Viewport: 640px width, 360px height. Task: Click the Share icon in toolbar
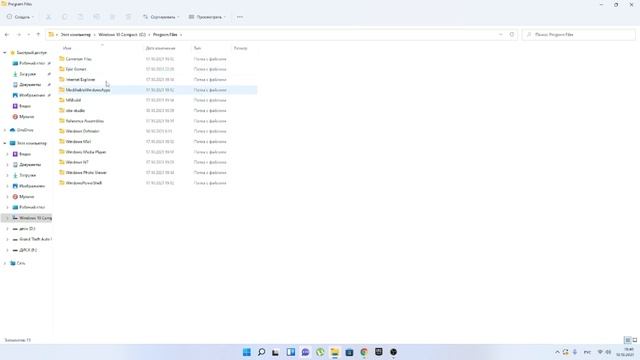(112, 17)
